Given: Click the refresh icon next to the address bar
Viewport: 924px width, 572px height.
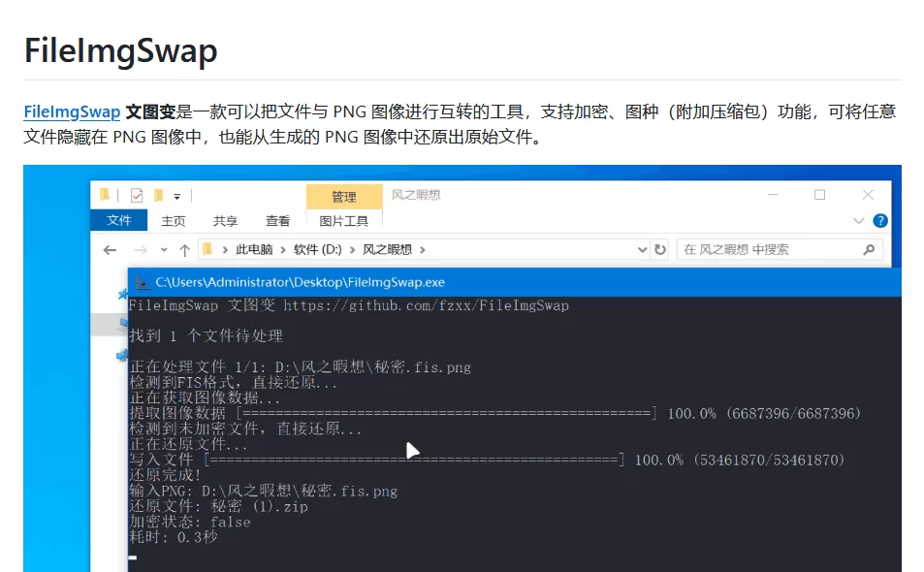Looking at the screenshot, I should pyautogui.click(x=659, y=248).
